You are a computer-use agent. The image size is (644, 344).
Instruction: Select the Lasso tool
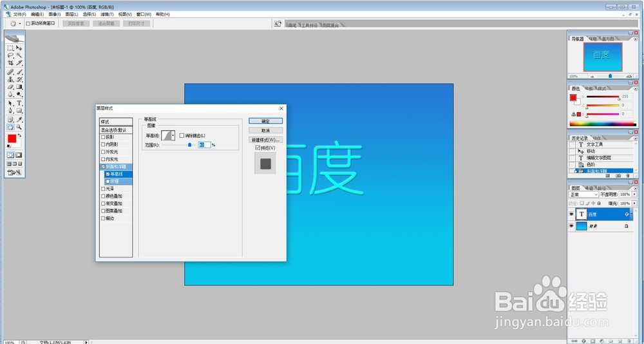pyautogui.click(x=11, y=55)
